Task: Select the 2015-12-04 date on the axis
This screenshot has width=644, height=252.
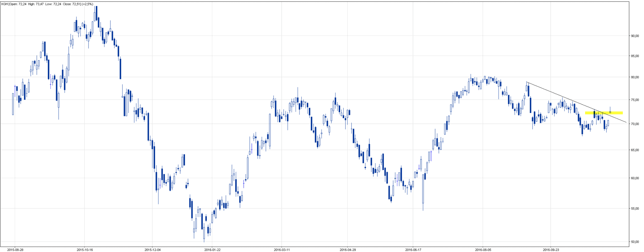Action: tap(153, 249)
